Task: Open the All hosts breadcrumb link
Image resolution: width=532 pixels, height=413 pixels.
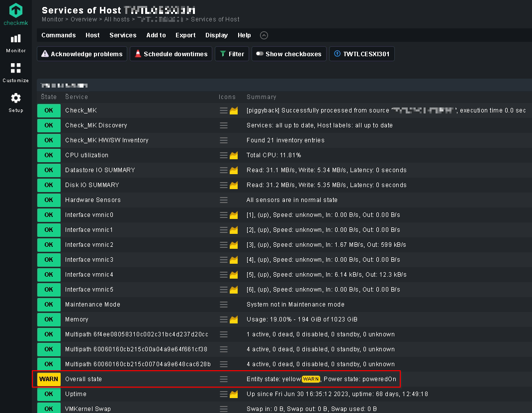Action: point(117,19)
